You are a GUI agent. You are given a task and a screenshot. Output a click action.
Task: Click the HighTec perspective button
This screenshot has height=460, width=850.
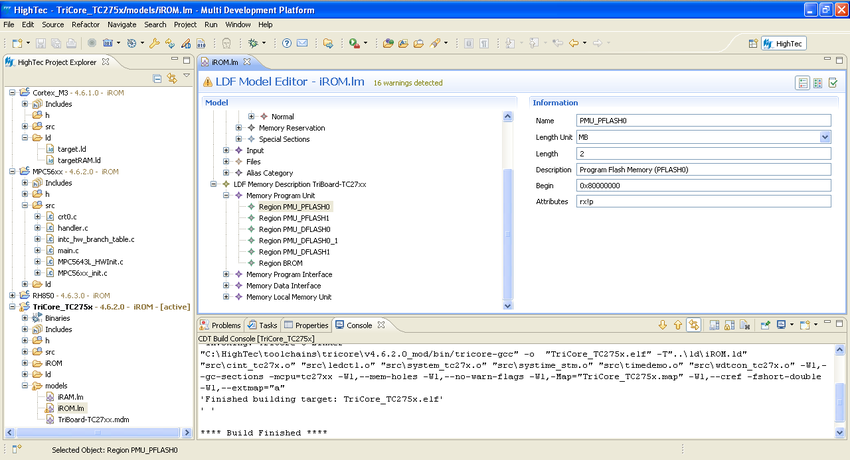click(784, 44)
